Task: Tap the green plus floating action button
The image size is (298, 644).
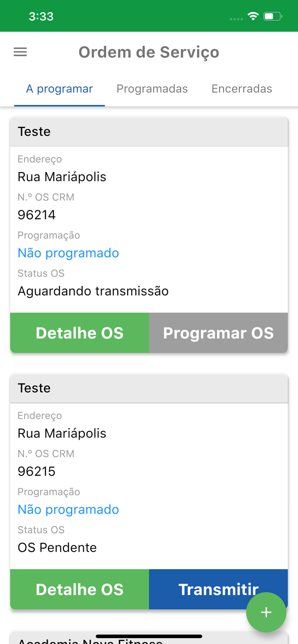Action: 266,613
